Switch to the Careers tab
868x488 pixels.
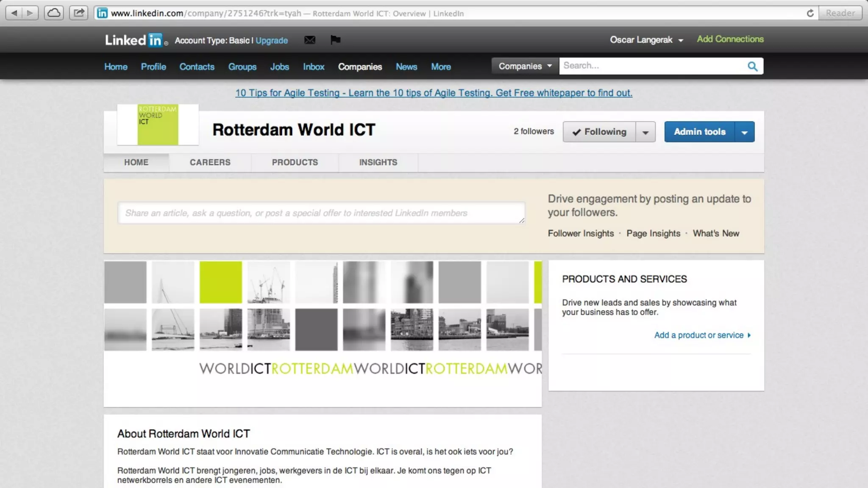[210, 162]
